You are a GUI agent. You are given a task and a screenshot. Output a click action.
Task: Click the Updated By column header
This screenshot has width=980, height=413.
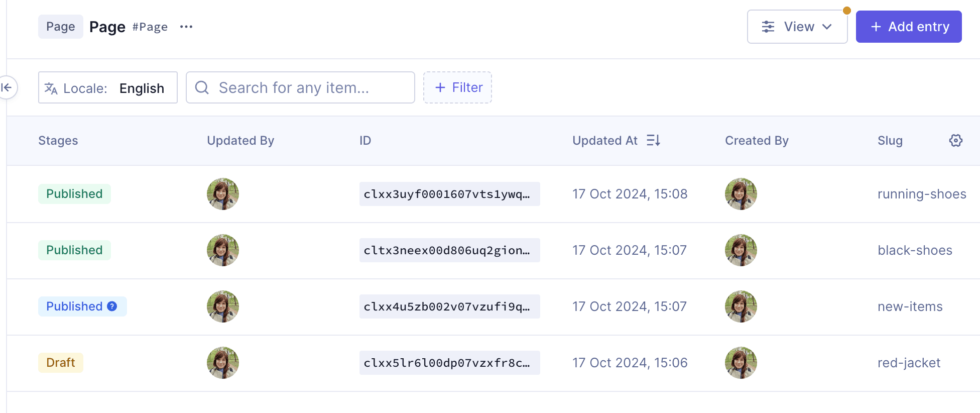240,141
